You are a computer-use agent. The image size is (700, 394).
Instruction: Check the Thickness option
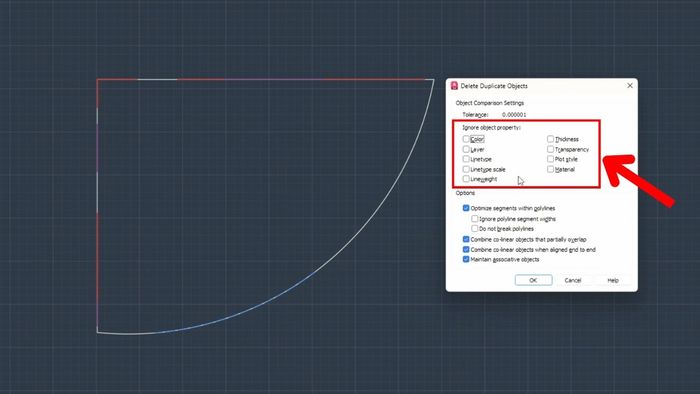550,139
